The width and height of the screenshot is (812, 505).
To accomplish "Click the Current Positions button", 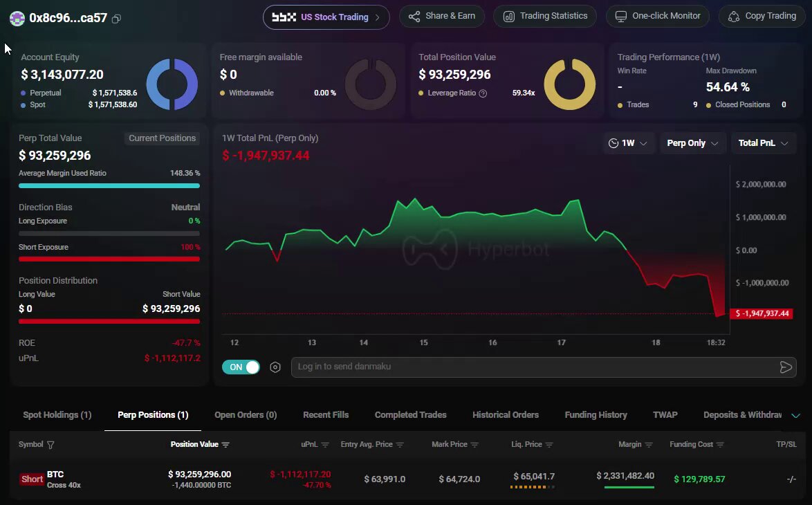I will tap(162, 138).
